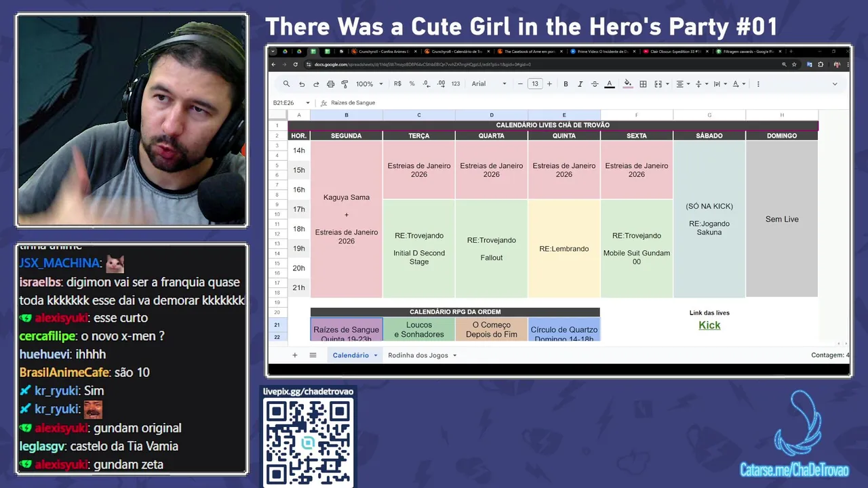868x488 pixels.
Task: Open the fill color bucket
Action: [x=628, y=84]
